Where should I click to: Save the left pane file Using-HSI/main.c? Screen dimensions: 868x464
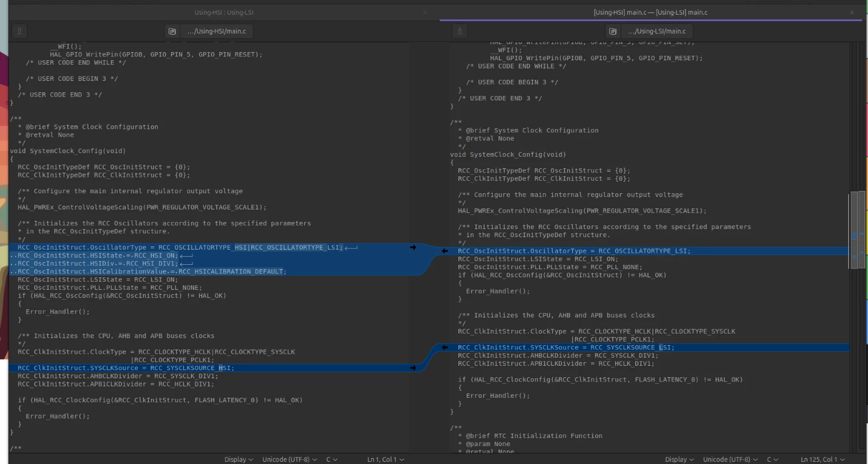click(20, 31)
